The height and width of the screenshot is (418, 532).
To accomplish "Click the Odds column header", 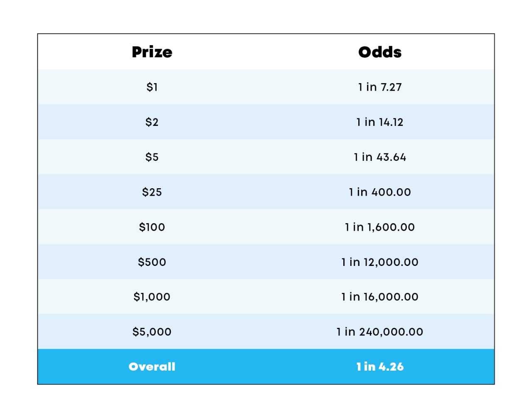I will [x=380, y=52].
